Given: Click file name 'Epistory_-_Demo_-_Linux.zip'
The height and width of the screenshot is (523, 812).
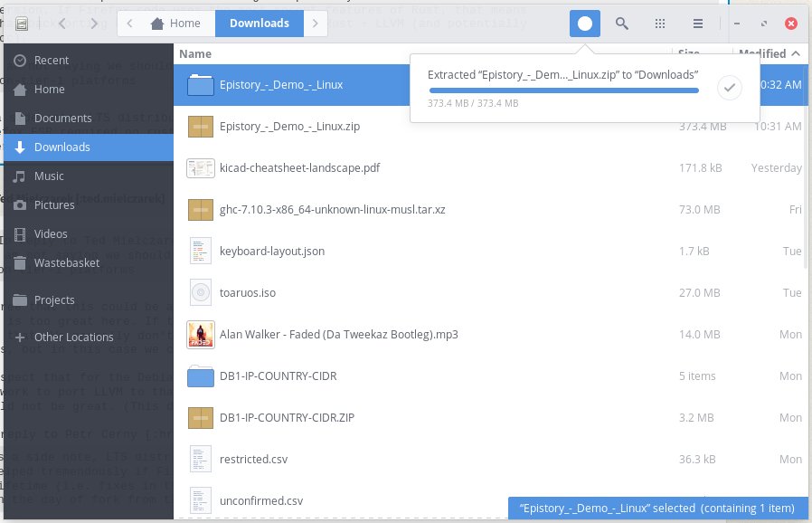Looking at the screenshot, I should click(x=289, y=127).
